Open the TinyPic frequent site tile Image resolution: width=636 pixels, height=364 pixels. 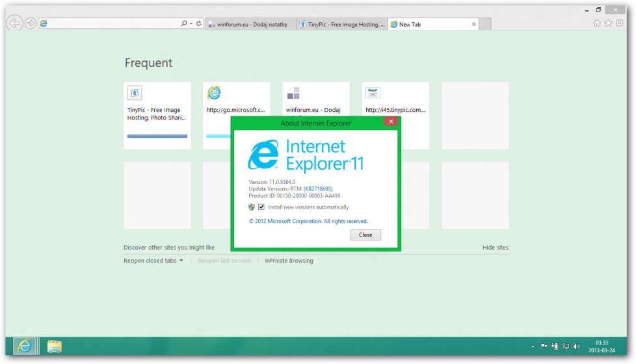157,116
